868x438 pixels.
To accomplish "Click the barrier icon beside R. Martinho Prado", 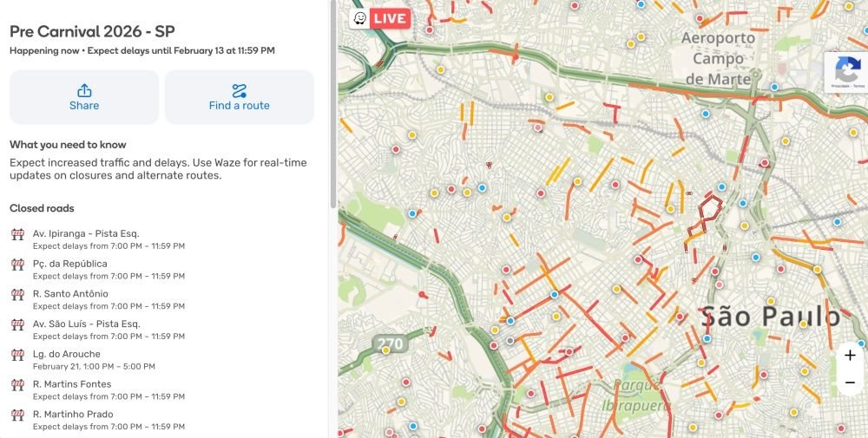I will tap(18, 415).
